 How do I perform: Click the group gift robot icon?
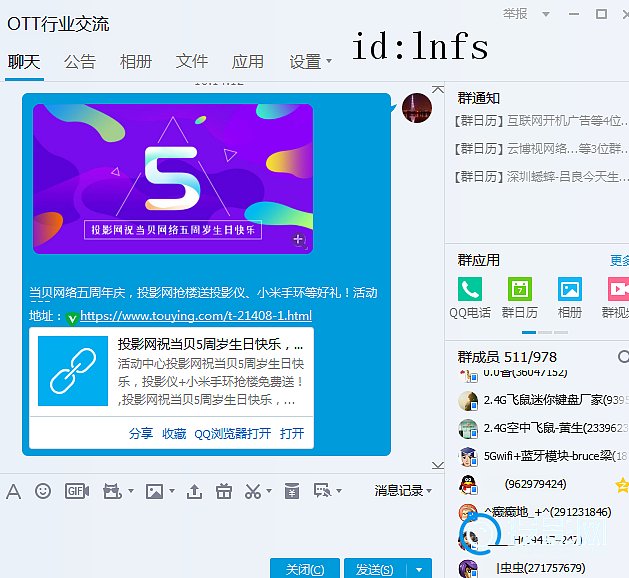(x=112, y=491)
